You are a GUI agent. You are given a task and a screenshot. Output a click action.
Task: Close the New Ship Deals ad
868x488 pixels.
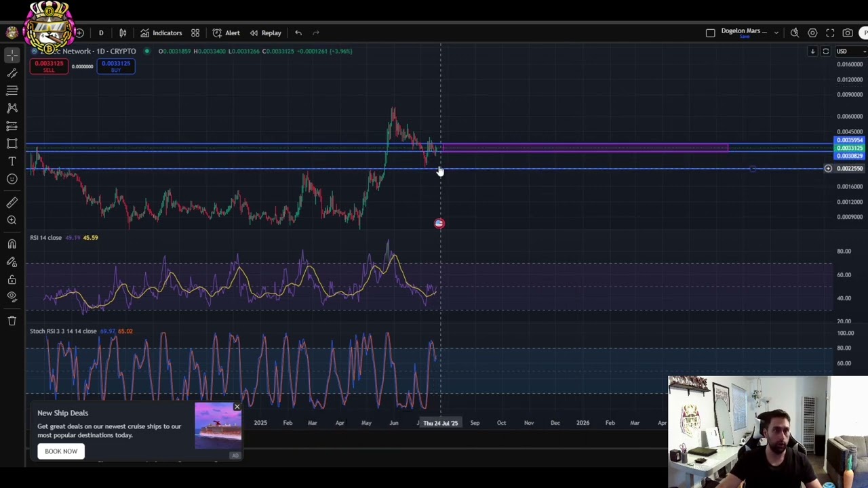point(237,407)
